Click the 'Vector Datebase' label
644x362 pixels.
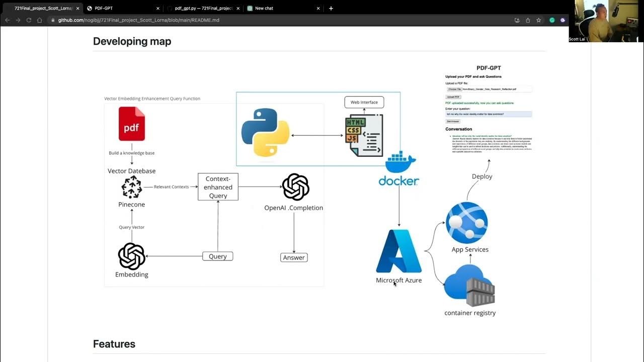pyautogui.click(x=132, y=171)
